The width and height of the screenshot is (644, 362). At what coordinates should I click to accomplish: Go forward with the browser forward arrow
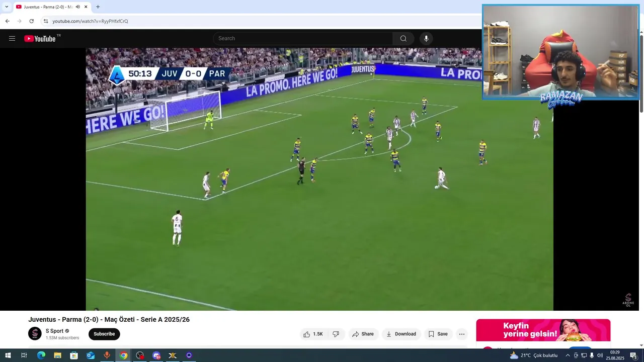tap(19, 21)
